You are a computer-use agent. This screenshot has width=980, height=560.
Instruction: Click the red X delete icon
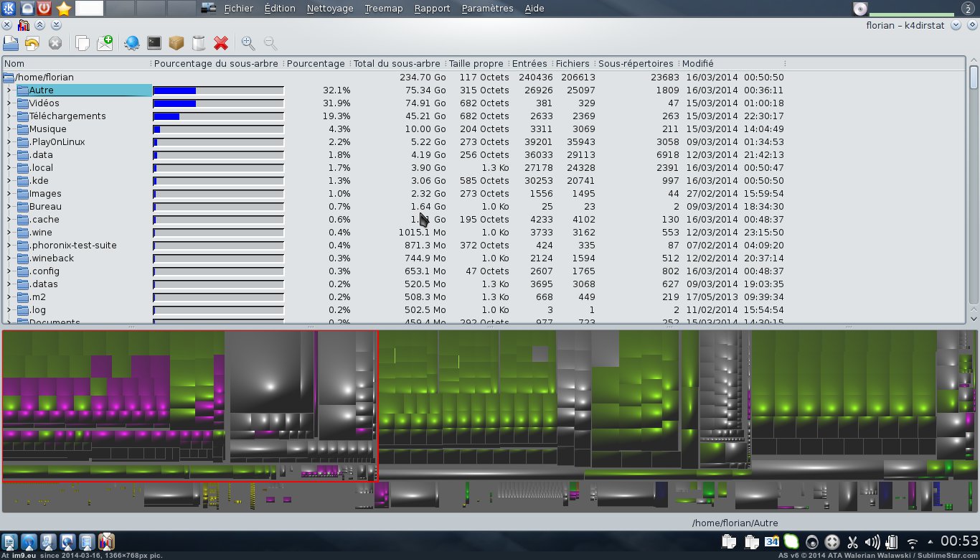click(221, 43)
